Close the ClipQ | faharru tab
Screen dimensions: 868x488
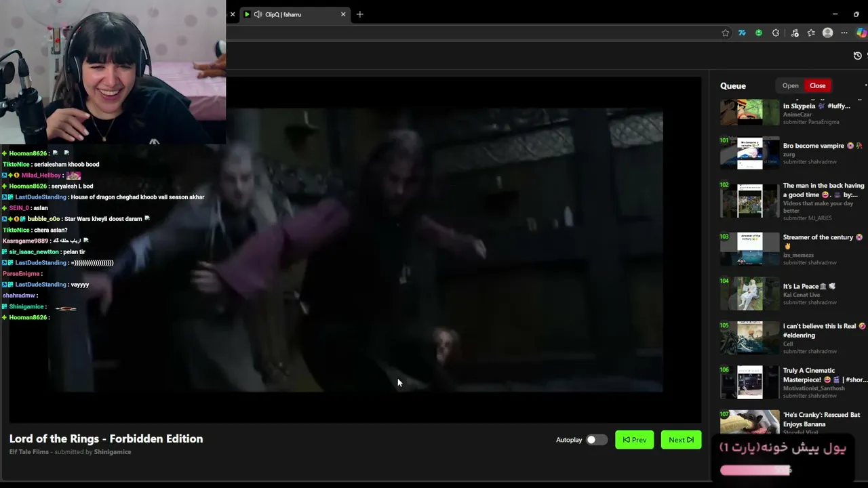click(343, 14)
